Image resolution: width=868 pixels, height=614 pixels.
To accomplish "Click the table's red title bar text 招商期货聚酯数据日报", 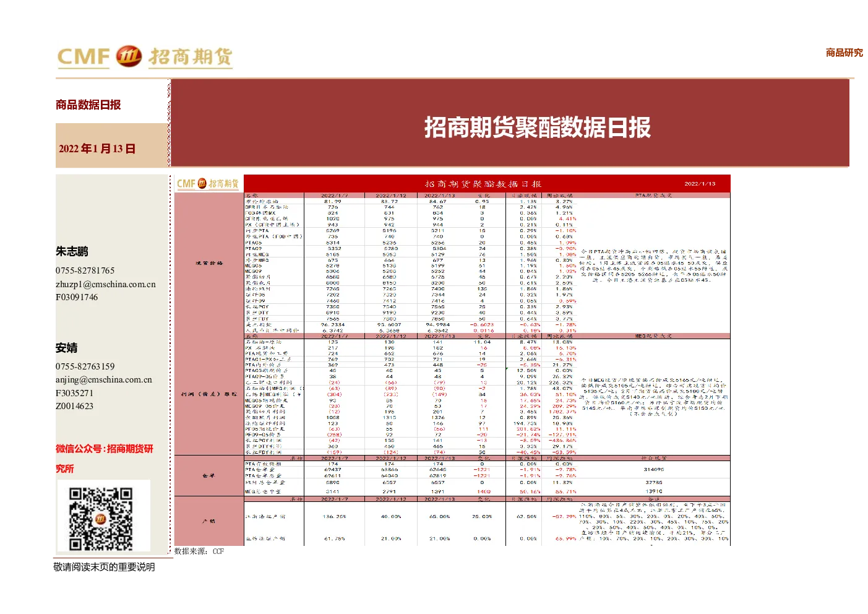I will [483, 184].
